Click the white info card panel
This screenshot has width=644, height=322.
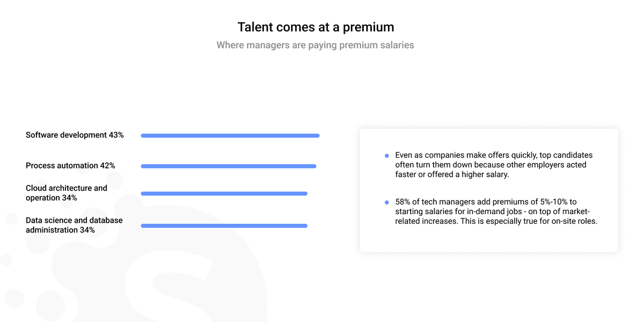click(489, 190)
